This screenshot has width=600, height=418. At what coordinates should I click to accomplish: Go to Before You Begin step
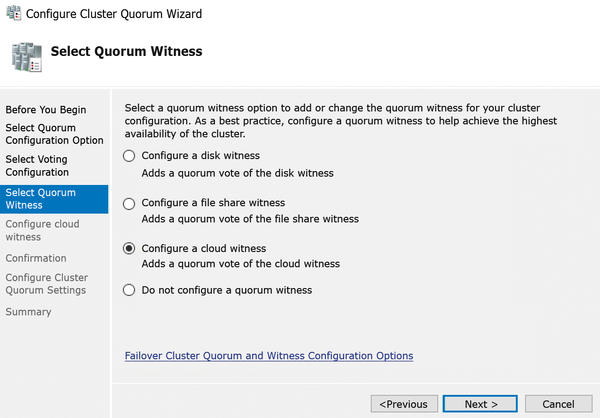(46, 110)
